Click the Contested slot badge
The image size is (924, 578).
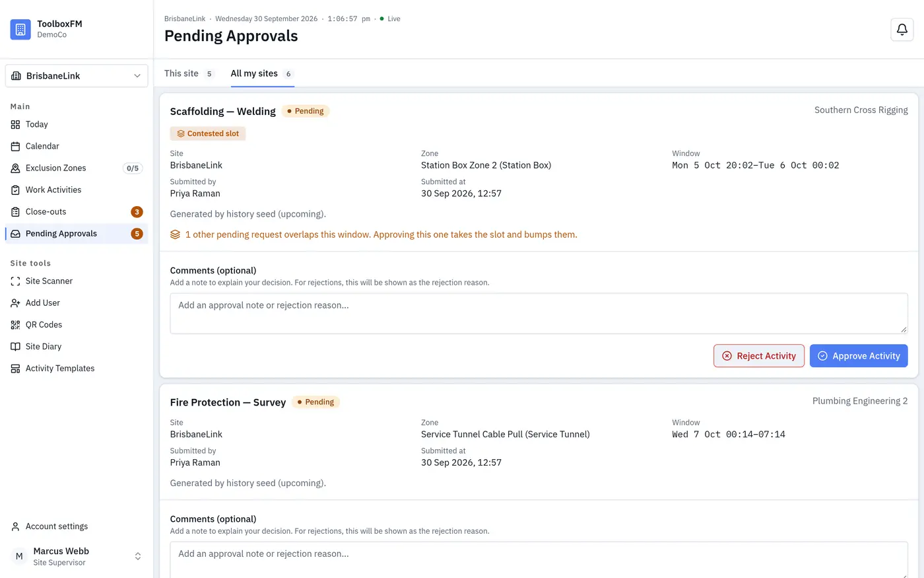[208, 133]
